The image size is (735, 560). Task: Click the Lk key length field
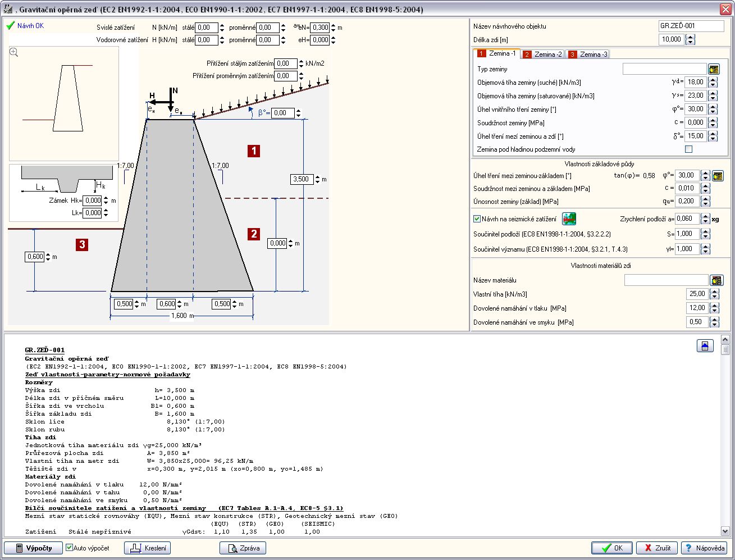coord(92,213)
